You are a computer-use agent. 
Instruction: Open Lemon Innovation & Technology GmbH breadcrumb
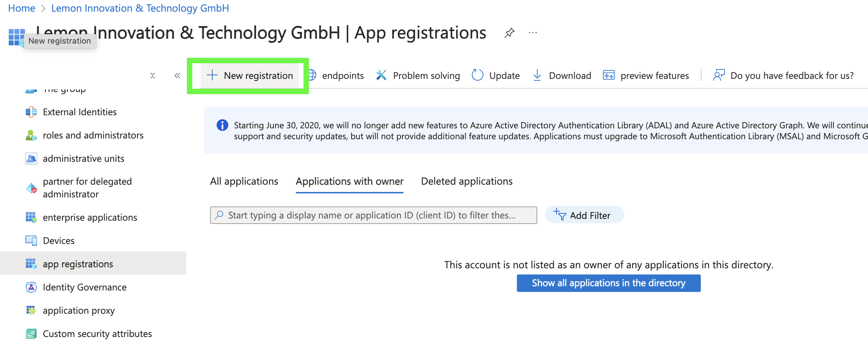tap(140, 8)
